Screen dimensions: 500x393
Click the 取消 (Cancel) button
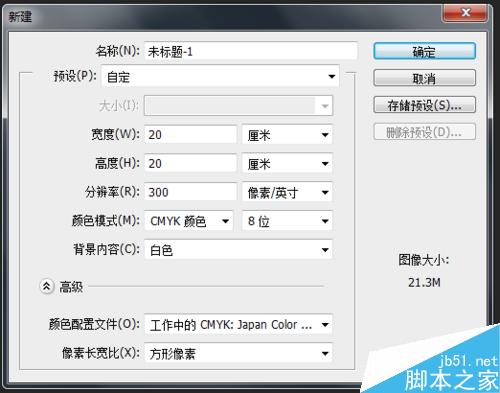click(424, 78)
